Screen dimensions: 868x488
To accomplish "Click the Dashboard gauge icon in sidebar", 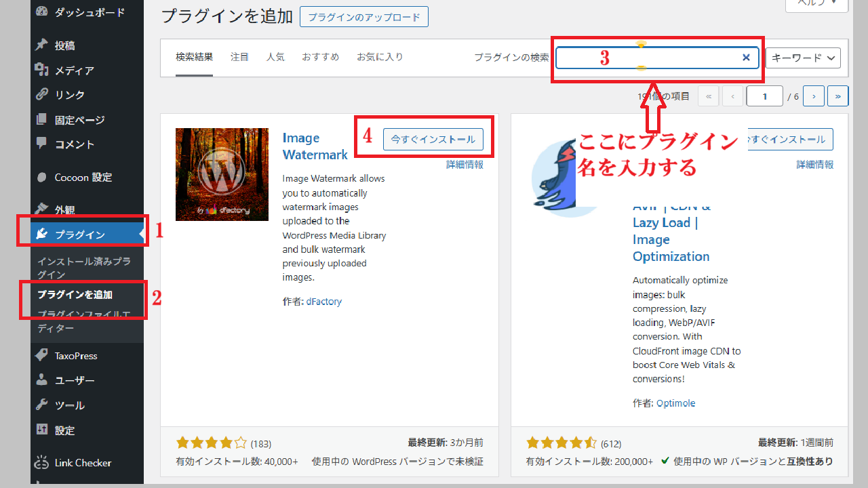I will (42, 12).
